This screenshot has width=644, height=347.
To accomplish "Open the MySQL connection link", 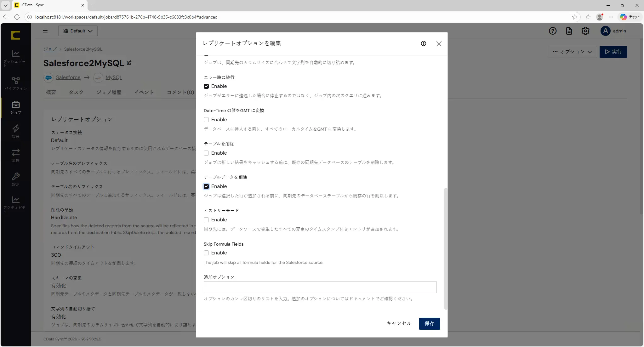I will pos(114,77).
